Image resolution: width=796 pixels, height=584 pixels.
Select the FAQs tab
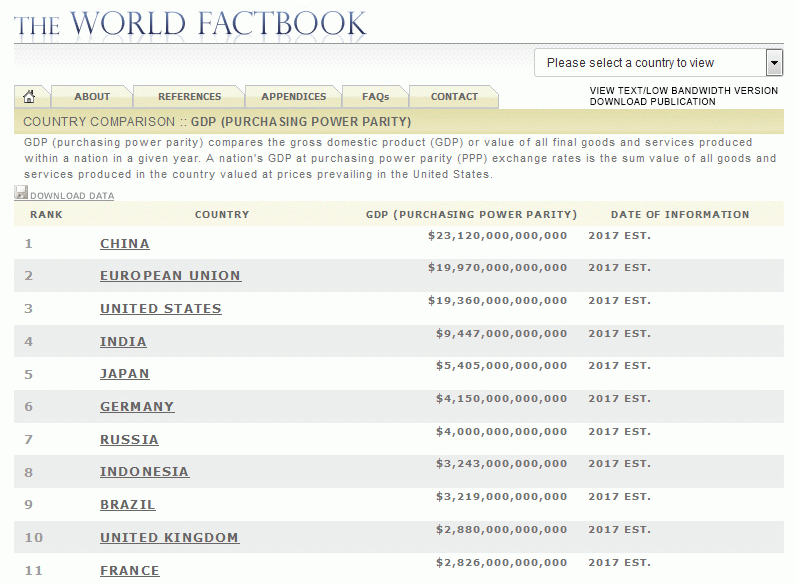pos(375,97)
